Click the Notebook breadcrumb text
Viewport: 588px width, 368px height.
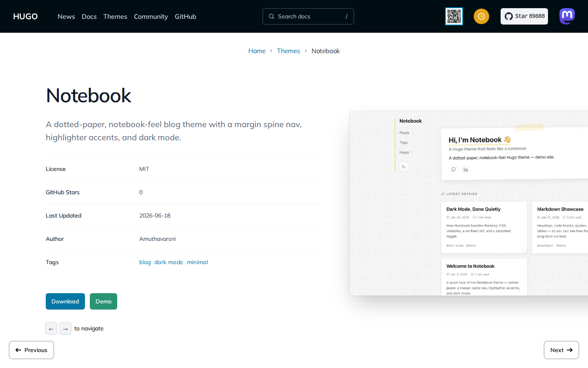pos(325,51)
